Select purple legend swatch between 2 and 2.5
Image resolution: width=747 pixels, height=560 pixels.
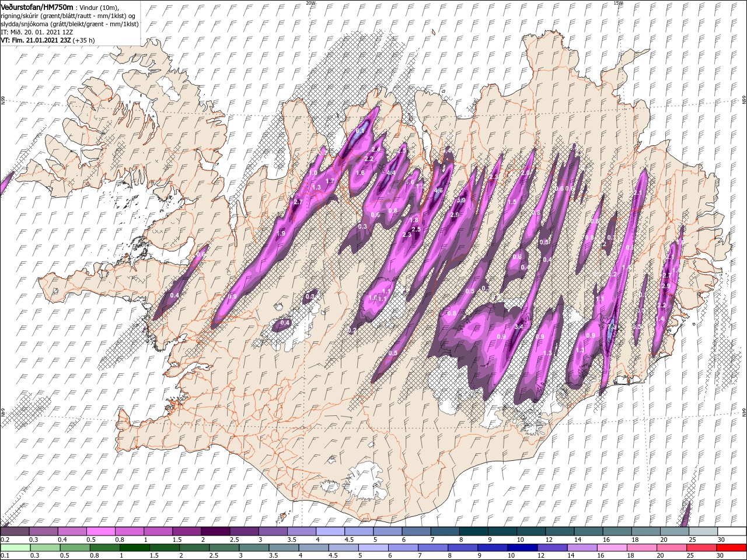[215, 531]
